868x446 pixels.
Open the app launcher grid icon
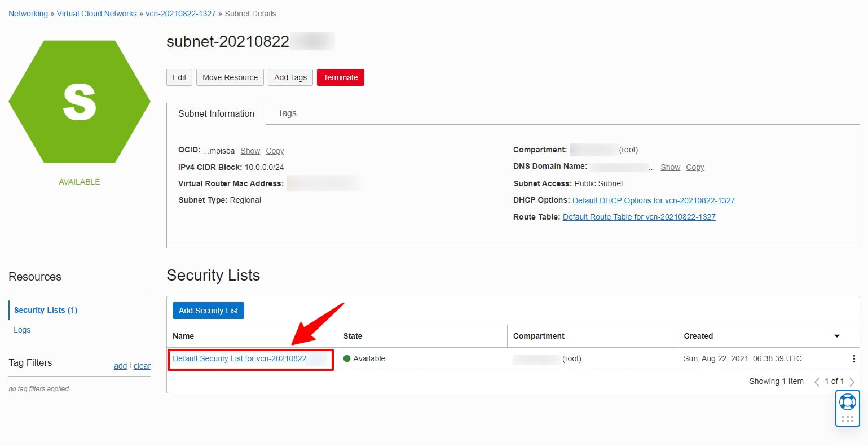pos(847,418)
